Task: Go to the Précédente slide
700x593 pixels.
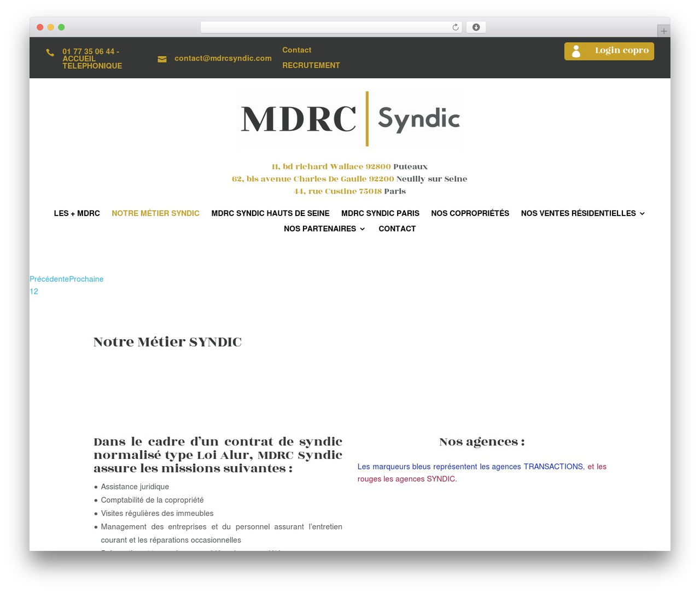Action: (49, 279)
